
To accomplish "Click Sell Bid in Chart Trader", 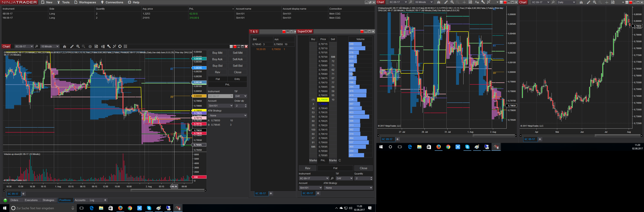I will 238,66.
